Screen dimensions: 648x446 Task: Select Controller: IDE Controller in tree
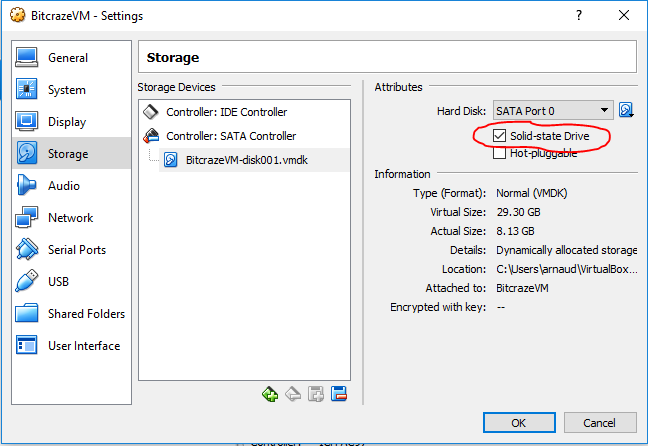coord(226,112)
